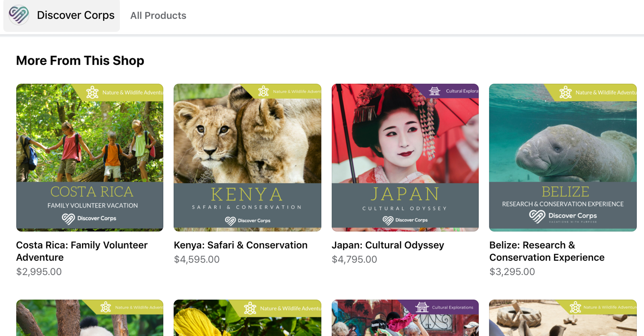The width and height of the screenshot is (644, 336).
Task: Click the turtle icon on Kenya card
Action: [x=264, y=92]
